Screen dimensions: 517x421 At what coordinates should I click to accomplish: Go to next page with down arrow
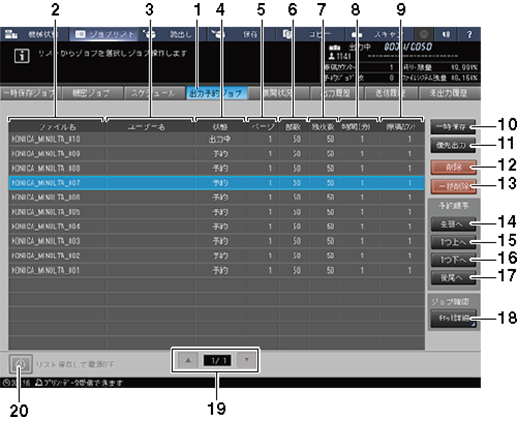coord(246,360)
